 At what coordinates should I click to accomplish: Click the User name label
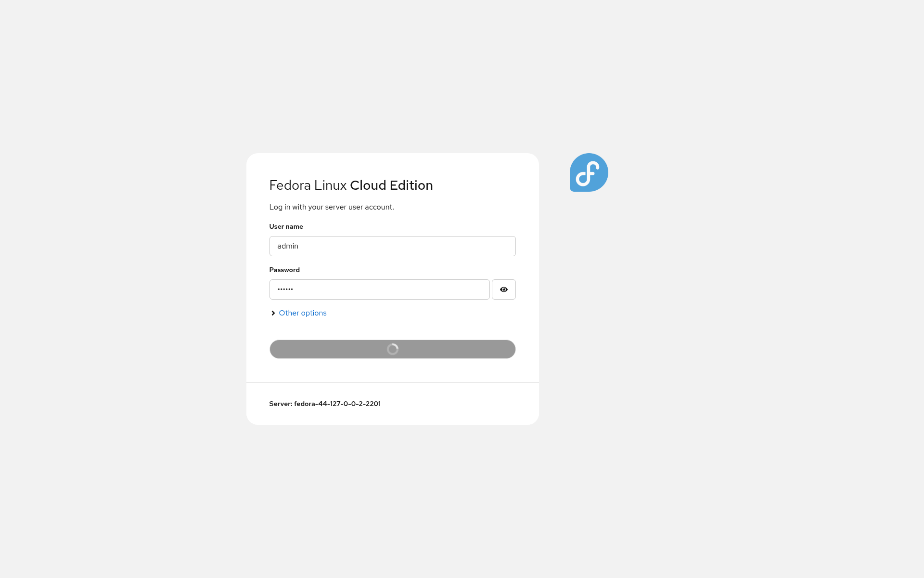(286, 226)
